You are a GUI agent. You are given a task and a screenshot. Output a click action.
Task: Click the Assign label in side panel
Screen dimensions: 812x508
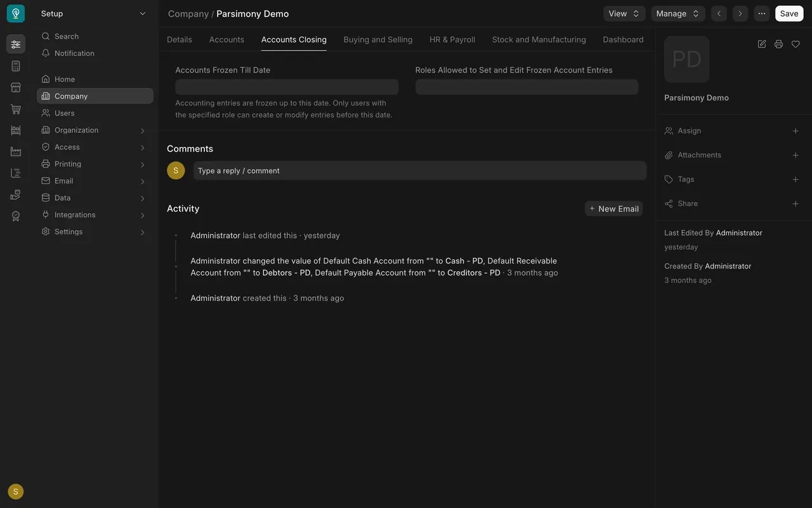pyautogui.click(x=689, y=131)
